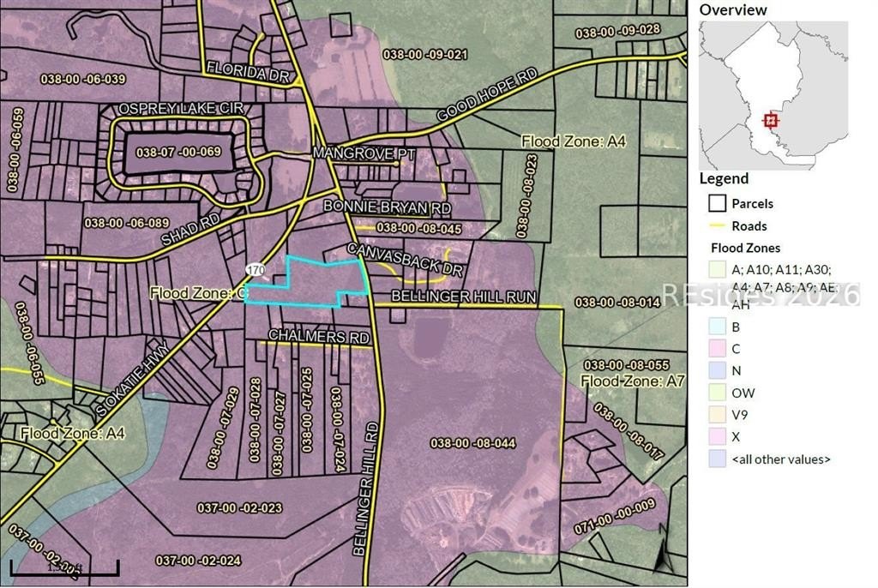
Task: Select parcel label 038-07-00-069
Action: (178, 152)
